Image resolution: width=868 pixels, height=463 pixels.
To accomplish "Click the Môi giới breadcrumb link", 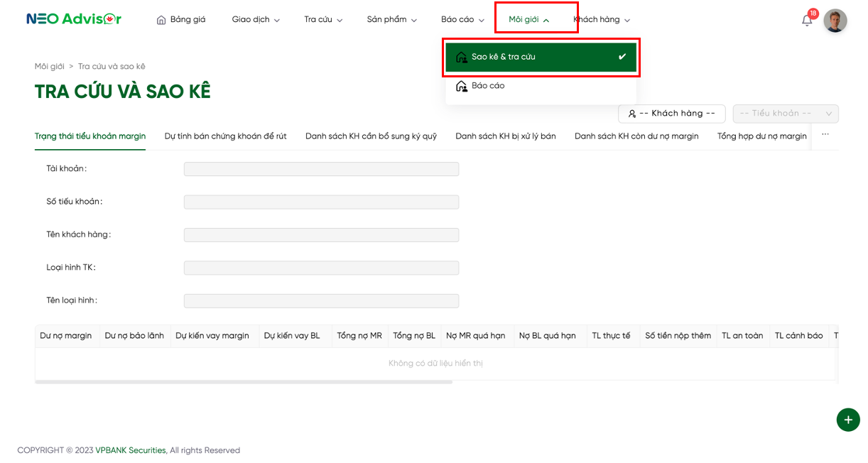I will pos(49,66).
